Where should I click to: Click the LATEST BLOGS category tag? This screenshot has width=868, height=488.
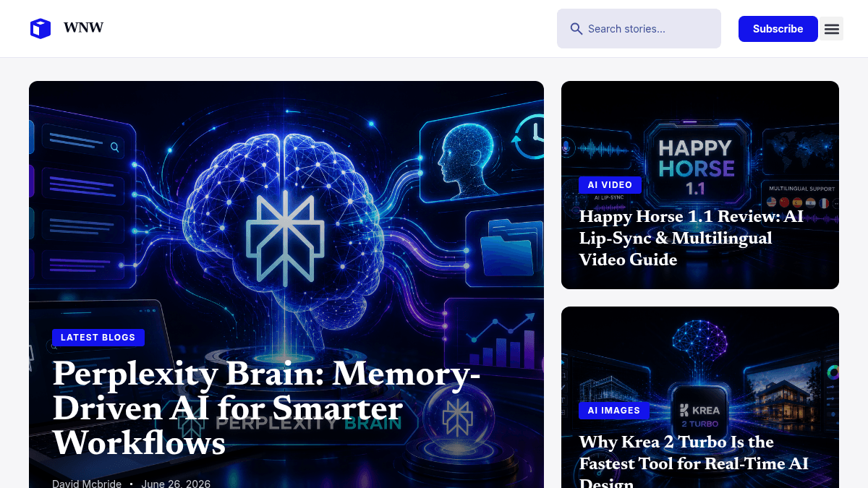coord(98,338)
